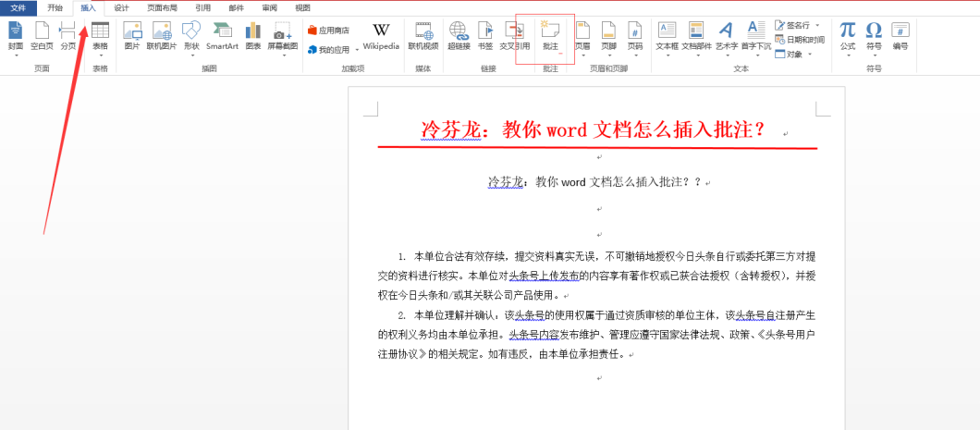Insert a cover page with 封面

click(x=16, y=36)
